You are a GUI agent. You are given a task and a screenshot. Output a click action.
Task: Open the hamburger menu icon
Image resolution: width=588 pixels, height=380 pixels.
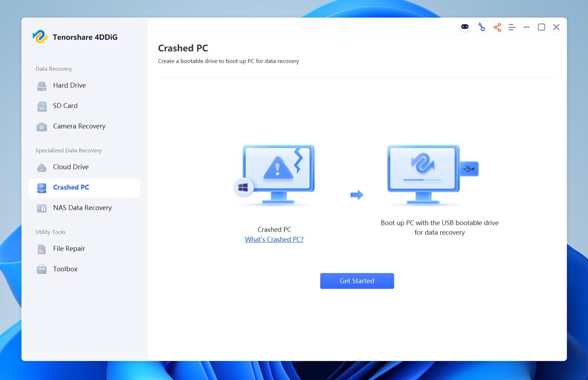(x=512, y=27)
